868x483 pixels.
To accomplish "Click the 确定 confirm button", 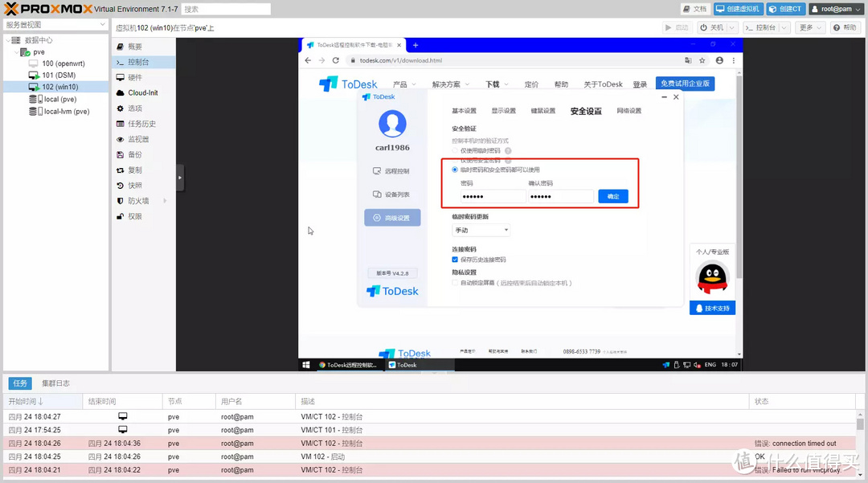I will [612, 196].
